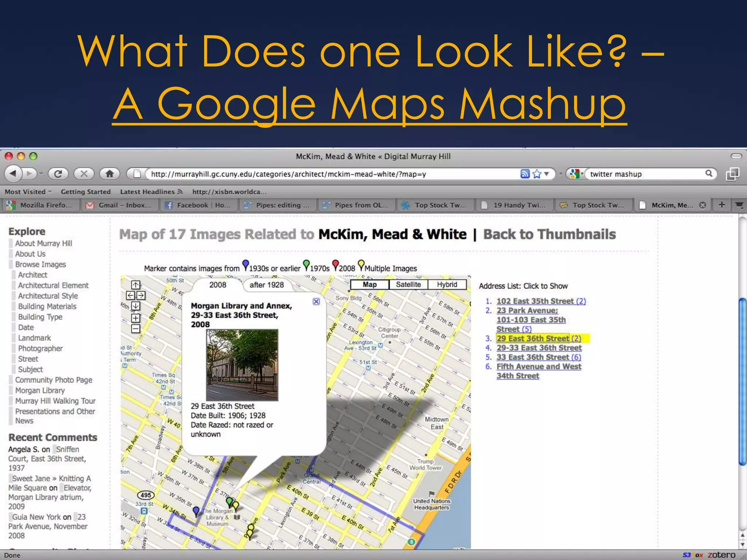The height and width of the screenshot is (560, 747).
Task: Click the S3 fox status bar icon
Action: tap(692, 555)
